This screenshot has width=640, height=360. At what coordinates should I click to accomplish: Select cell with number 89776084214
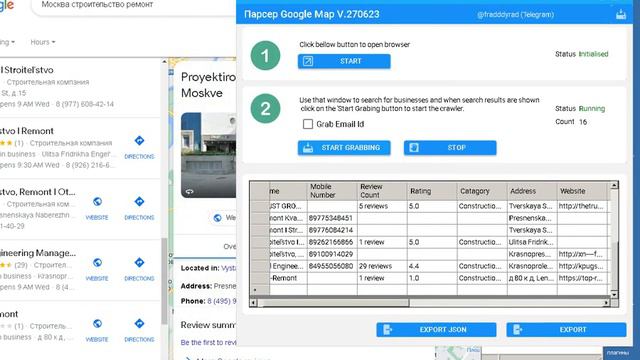(x=332, y=230)
